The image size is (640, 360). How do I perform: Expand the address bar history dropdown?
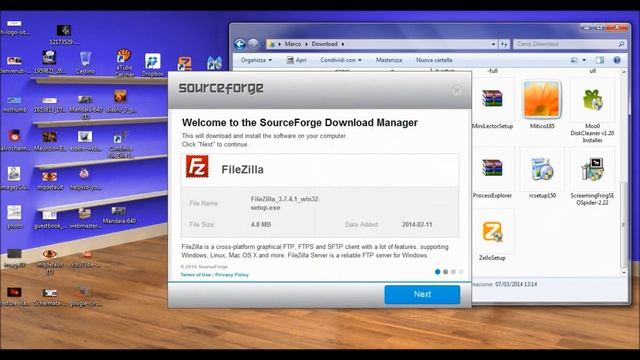493,44
